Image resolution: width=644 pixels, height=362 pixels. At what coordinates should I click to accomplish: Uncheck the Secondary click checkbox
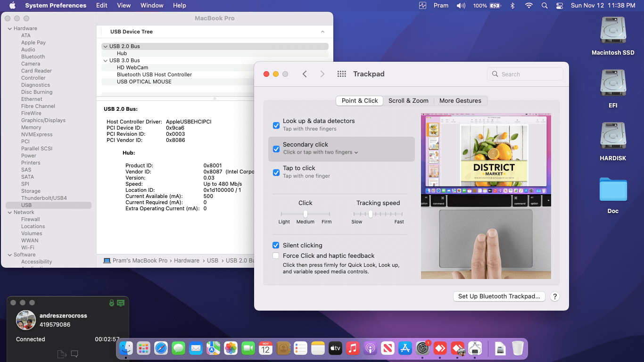pyautogui.click(x=276, y=149)
